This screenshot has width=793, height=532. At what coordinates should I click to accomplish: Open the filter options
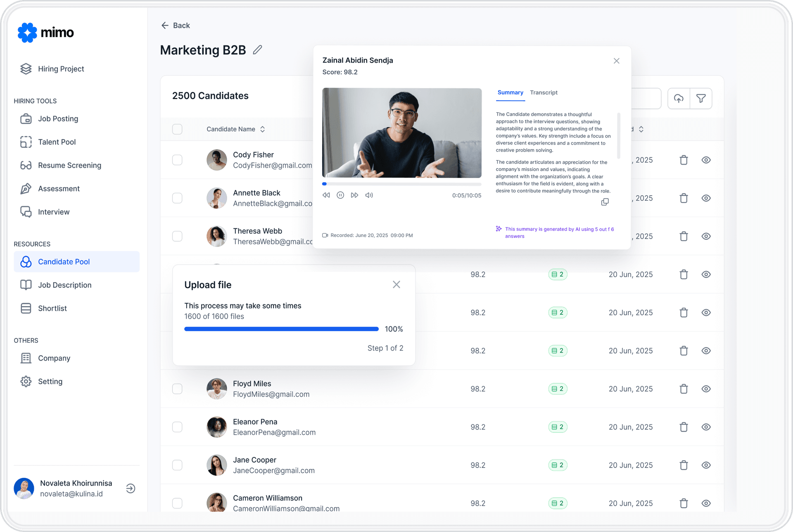click(701, 98)
